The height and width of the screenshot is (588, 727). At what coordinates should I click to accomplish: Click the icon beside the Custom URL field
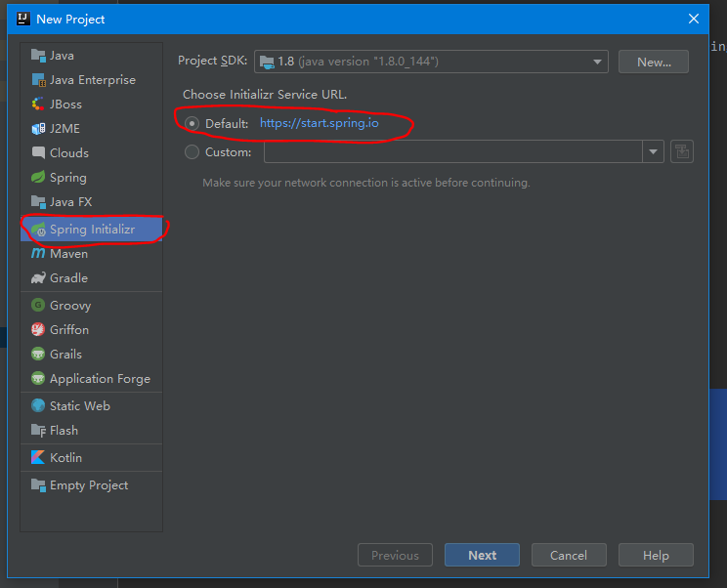[682, 151]
